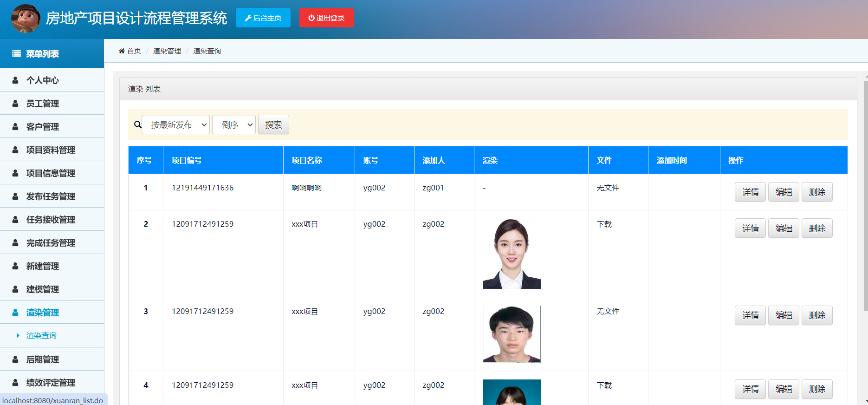The height and width of the screenshot is (405, 868).
Task: Click the user icon beside 客户管理
Action: (15, 126)
